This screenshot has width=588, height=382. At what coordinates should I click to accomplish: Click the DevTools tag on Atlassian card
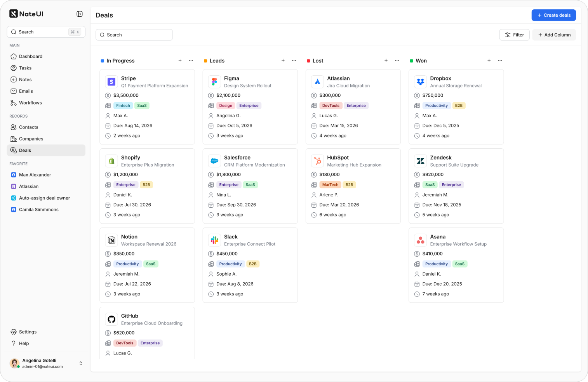pyautogui.click(x=331, y=106)
